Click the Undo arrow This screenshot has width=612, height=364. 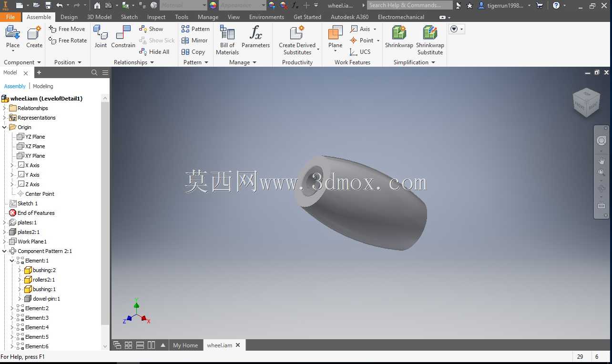59,5
